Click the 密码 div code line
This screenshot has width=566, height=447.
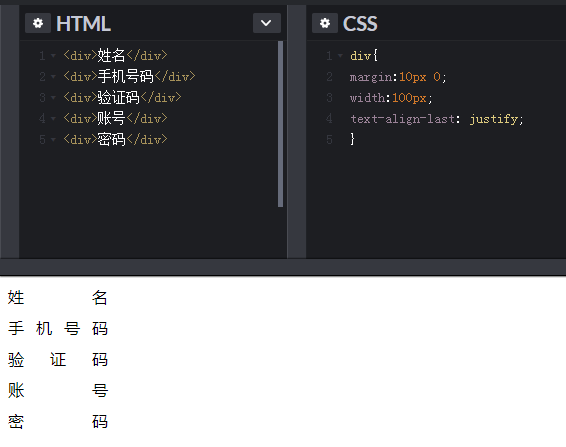point(115,139)
